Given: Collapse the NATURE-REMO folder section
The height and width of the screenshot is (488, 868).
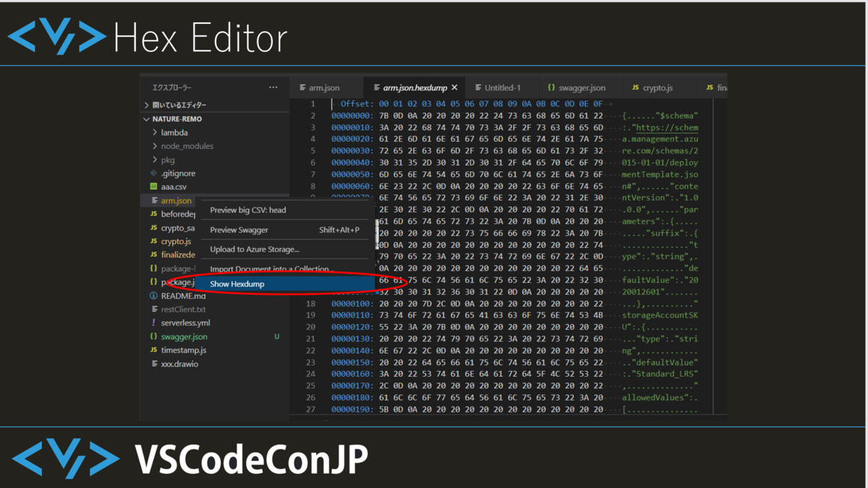Looking at the screenshot, I should 148,119.
